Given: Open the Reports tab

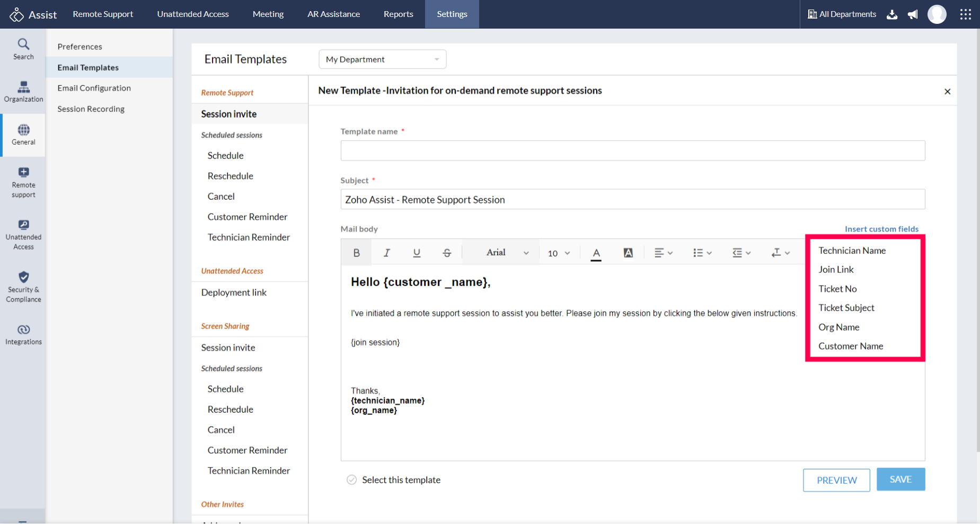Looking at the screenshot, I should 398,14.
